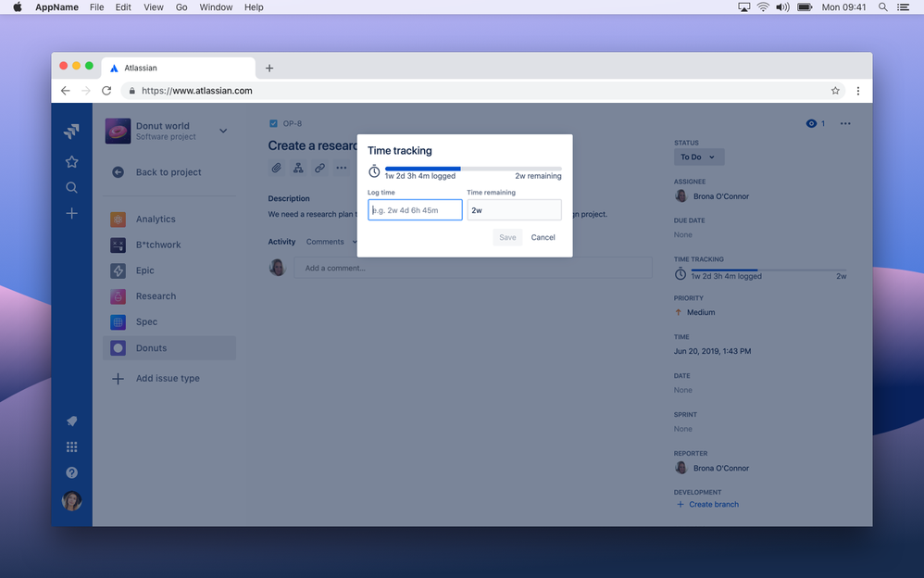
Task: Open starred items star icon in sidebar
Action: tap(72, 161)
